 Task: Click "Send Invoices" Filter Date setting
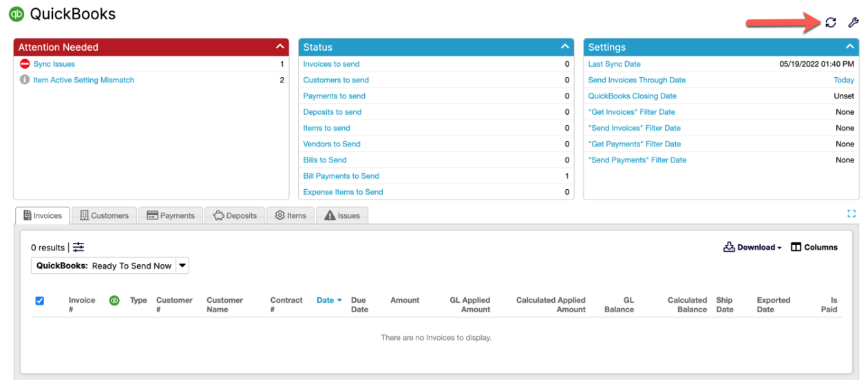[x=634, y=128]
